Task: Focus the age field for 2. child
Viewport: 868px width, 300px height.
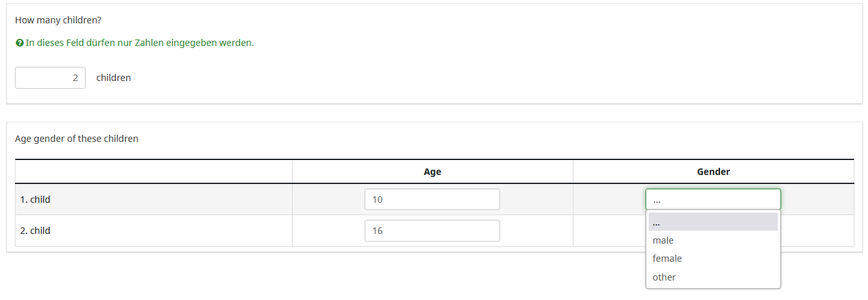Action: click(432, 231)
